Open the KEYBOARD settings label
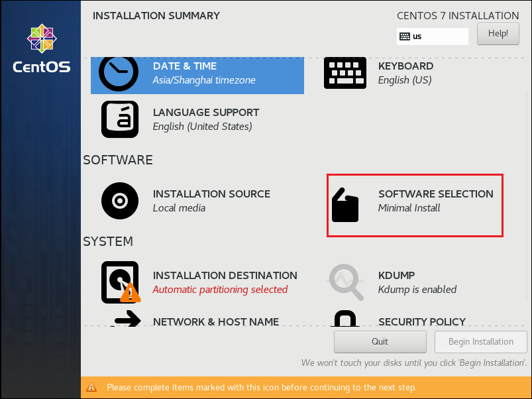This screenshot has height=399, width=532. click(x=405, y=66)
